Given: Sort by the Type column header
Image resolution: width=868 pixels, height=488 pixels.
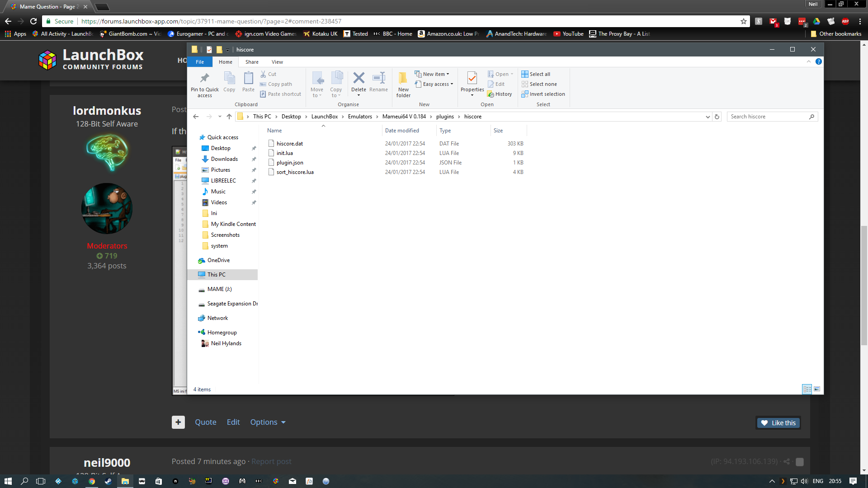Looking at the screenshot, I should (x=463, y=131).
